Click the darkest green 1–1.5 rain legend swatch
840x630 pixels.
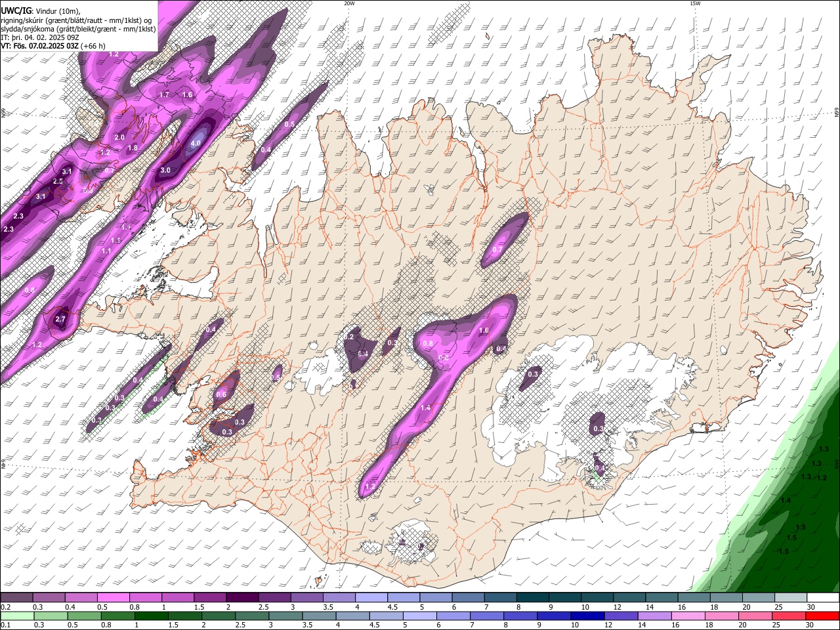pyautogui.click(x=152, y=616)
